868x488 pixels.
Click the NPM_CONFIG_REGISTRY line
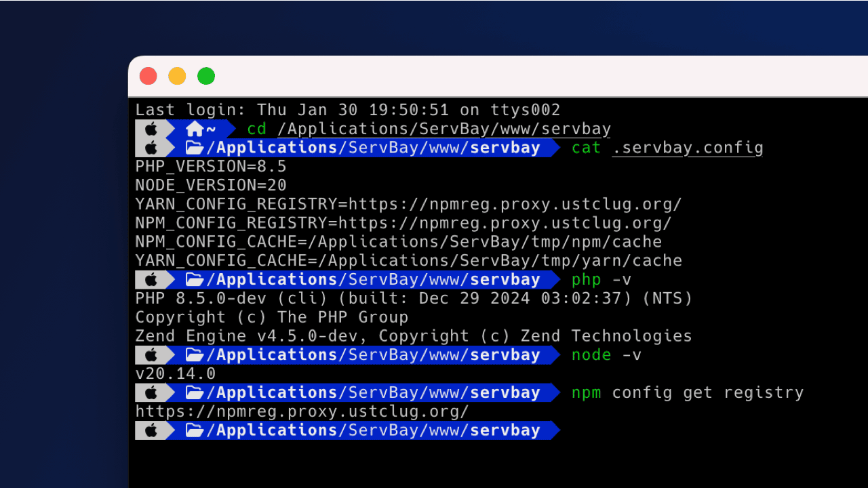(403, 223)
